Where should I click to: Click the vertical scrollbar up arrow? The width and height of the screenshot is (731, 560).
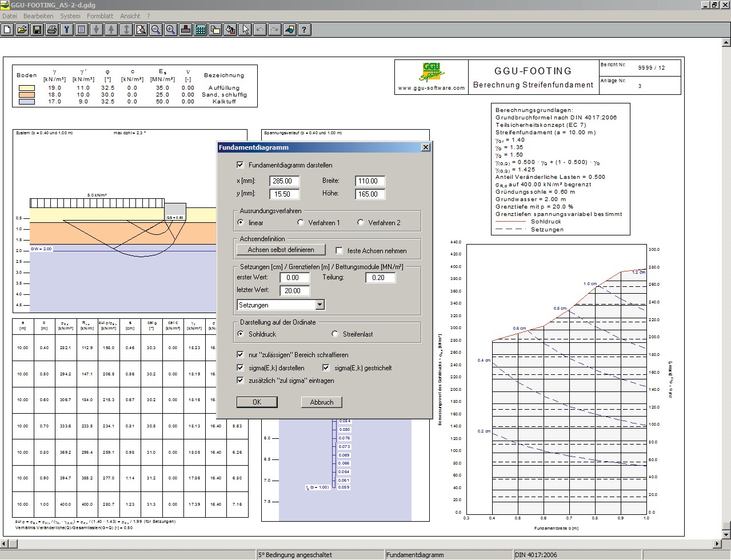[x=726, y=42]
